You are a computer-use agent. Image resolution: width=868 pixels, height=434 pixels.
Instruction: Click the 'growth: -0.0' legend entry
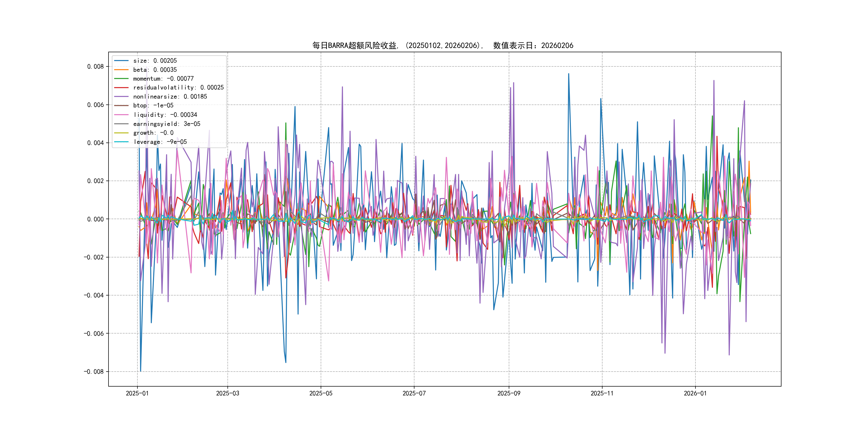click(153, 133)
